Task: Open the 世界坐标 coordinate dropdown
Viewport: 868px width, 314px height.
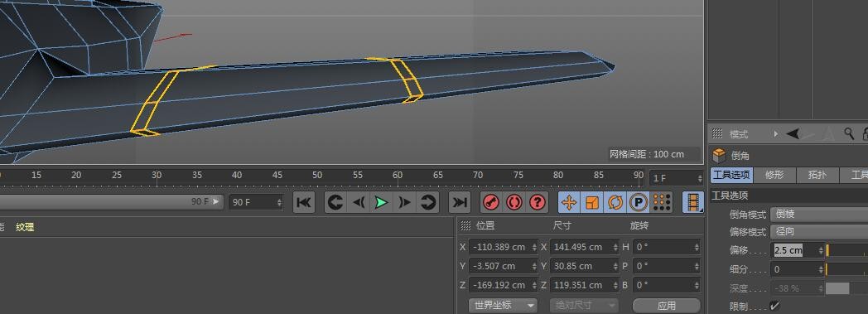Action: [503, 305]
